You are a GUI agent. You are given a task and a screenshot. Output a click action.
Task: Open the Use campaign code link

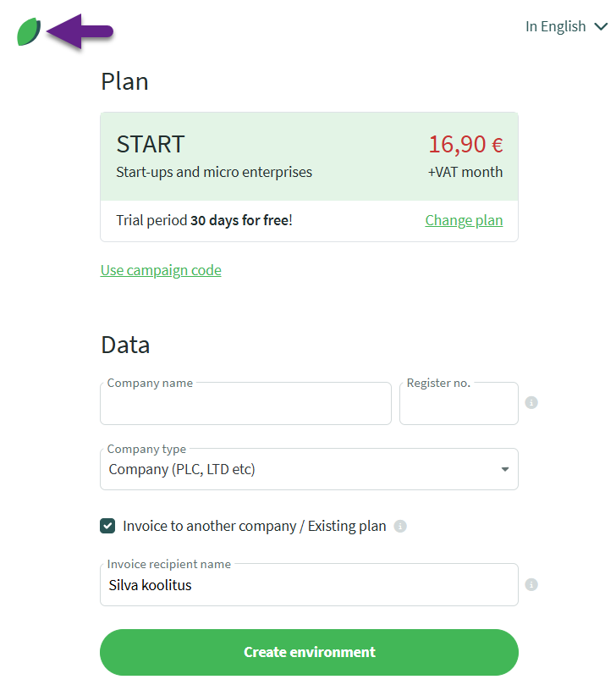[x=161, y=270]
